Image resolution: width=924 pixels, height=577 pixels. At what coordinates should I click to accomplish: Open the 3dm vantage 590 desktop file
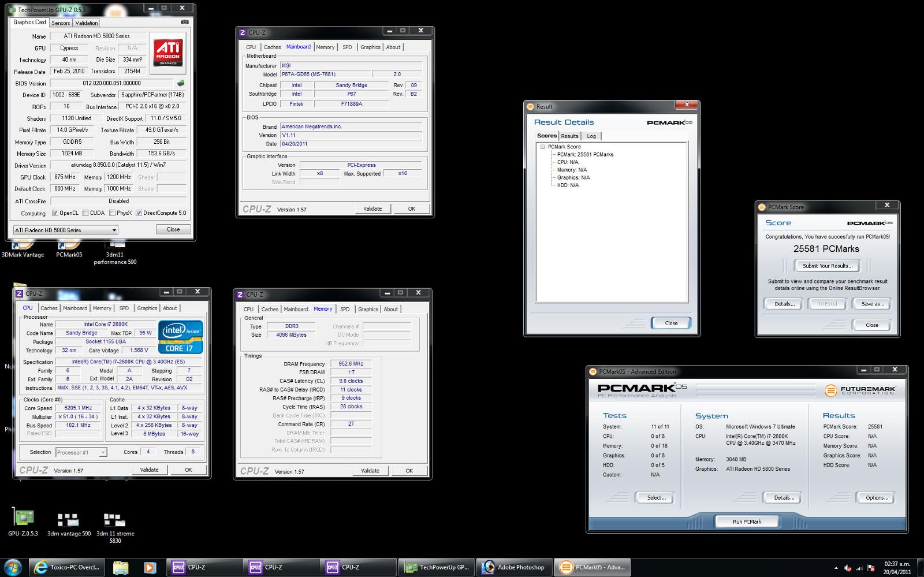(x=69, y=524)
